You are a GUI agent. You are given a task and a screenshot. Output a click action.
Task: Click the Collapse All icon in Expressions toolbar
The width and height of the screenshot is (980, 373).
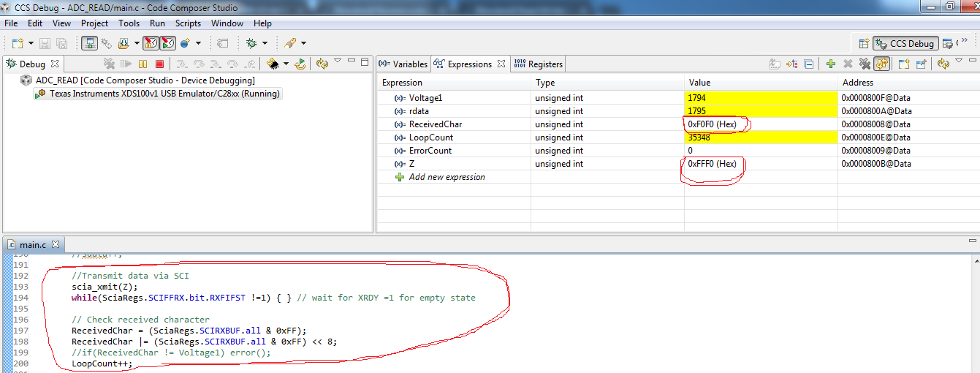point(809,64)
